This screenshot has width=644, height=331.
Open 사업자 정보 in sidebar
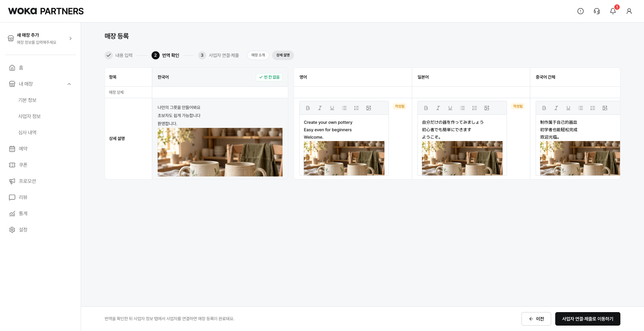pyautogui.click(x=29, y=116)
